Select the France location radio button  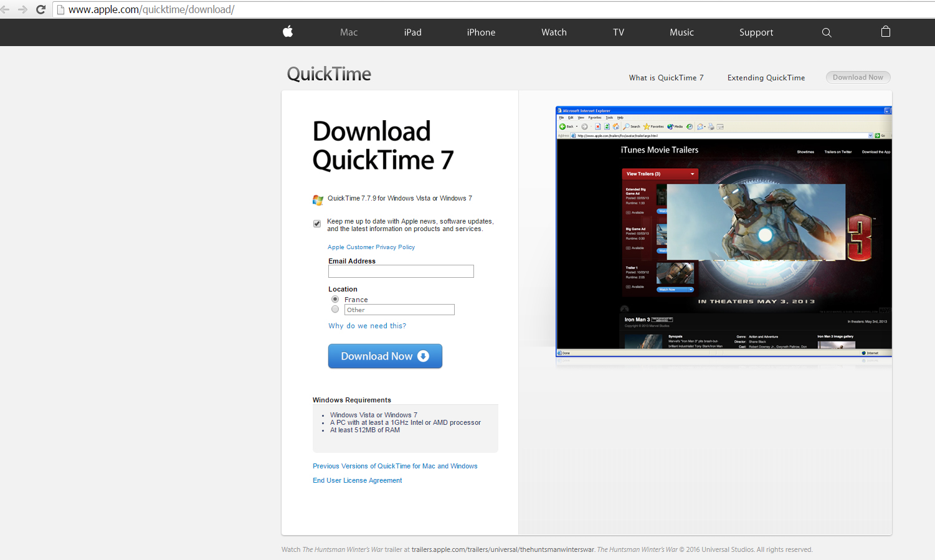pyautogui.click(x=335, y=299)
